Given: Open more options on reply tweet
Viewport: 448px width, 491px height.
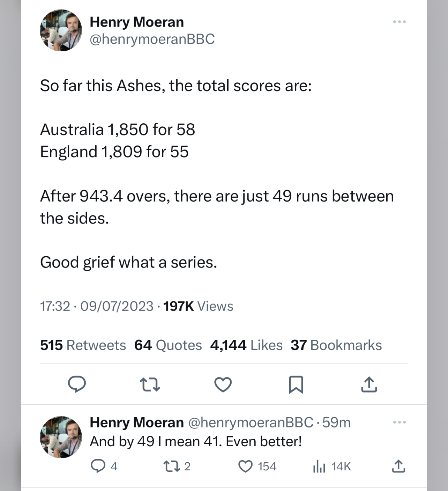Looking at the screenshot, I should tap(399, 422).
